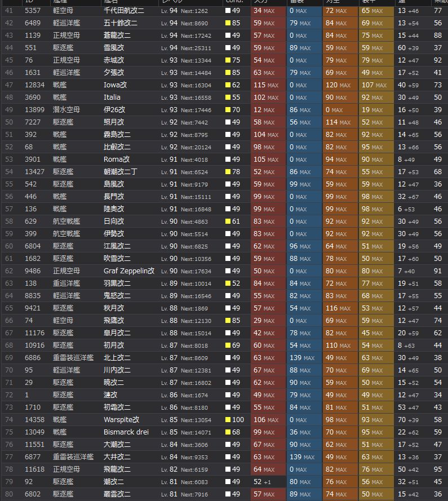Click the 鬼怒改二 name cell

pos(117,296)
